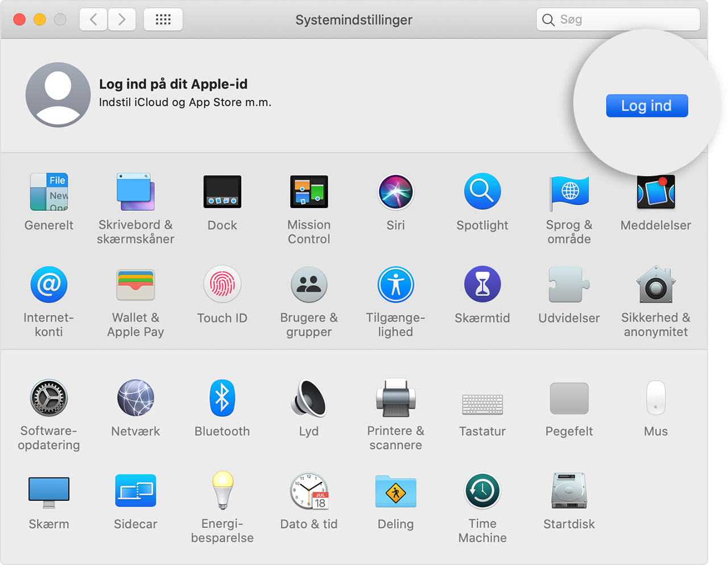Open Bluetooth settings
The image size is (728, 565).
tap(222, 398)
